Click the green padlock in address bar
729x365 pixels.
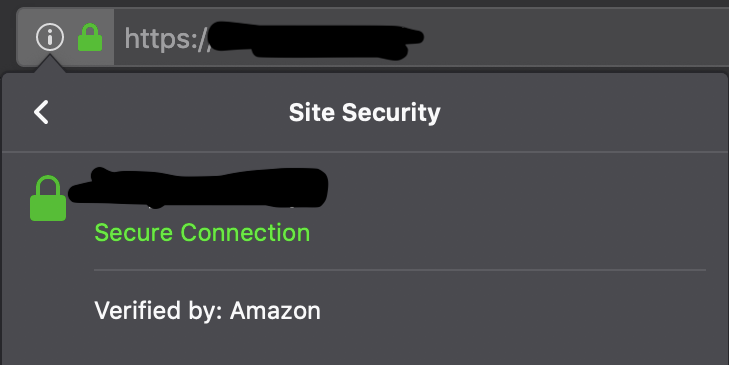90,37
